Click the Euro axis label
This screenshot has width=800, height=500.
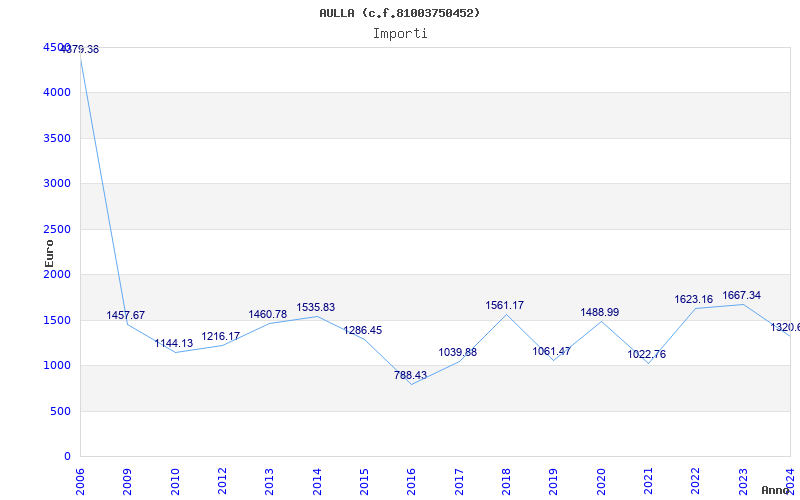tap(49, 253)
